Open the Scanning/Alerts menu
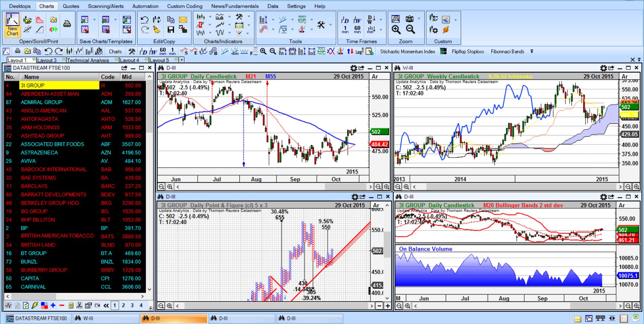The height and width of the screenshot is (324, 644). pyautogui.click(x=106, y=6)
